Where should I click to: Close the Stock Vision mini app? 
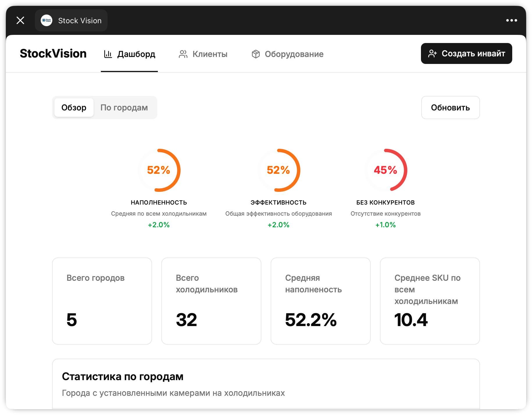click(x=20, y=20)
